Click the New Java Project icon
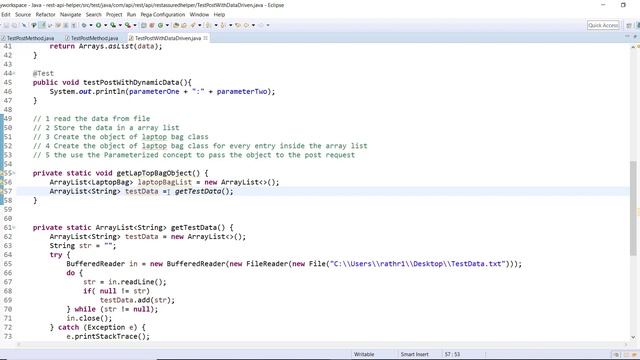640x360 pixels. coord(144,25)
